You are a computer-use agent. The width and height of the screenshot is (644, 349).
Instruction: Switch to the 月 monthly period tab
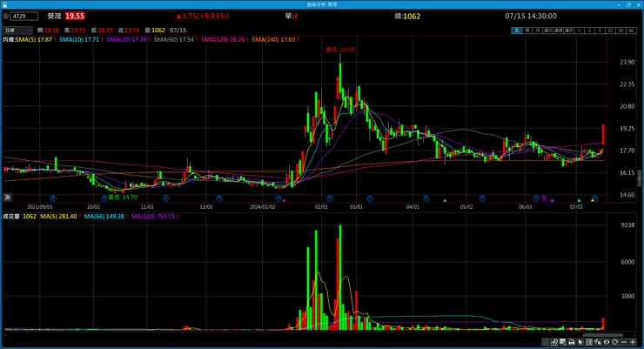click(x=538, y=30)
